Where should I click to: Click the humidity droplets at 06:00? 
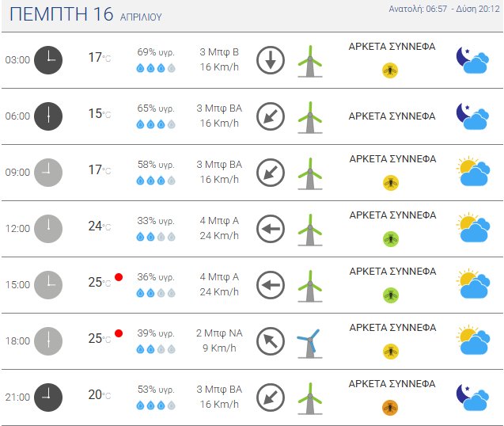coord(155,124)
